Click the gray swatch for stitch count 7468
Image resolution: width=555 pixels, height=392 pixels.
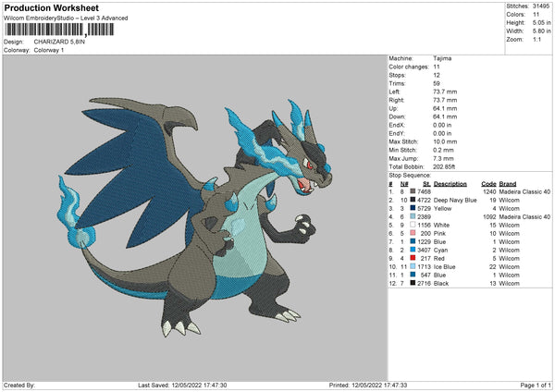coord(413,191)
